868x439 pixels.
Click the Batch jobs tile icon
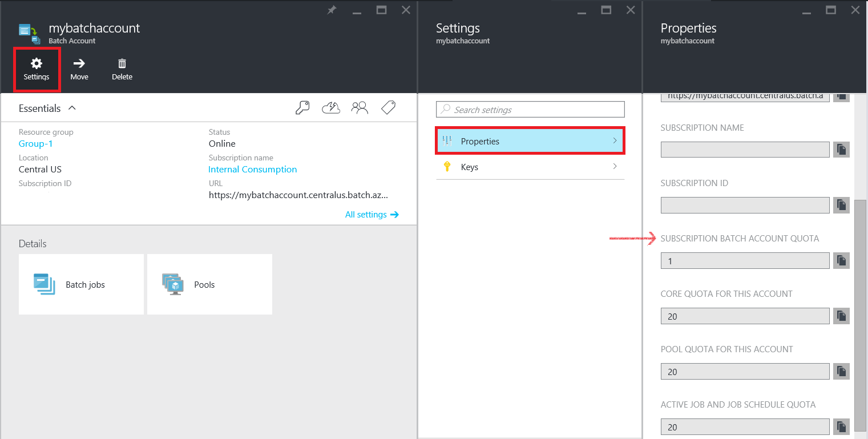point(44,284)
